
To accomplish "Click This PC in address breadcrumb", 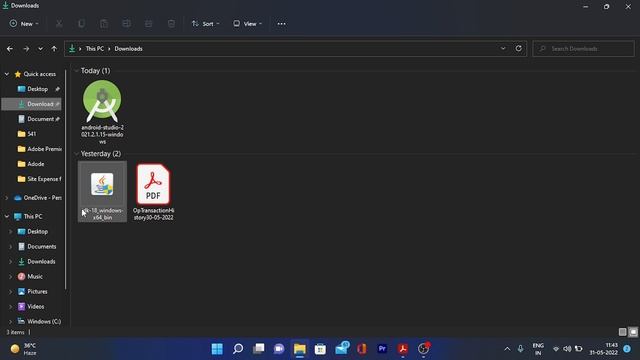I will (x=95, y=49).
